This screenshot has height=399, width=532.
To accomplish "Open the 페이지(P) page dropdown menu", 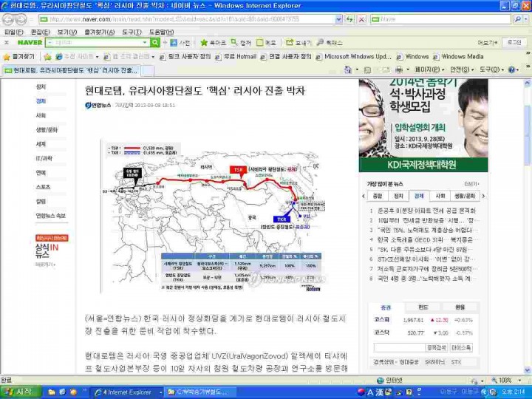I will point(429,69).
